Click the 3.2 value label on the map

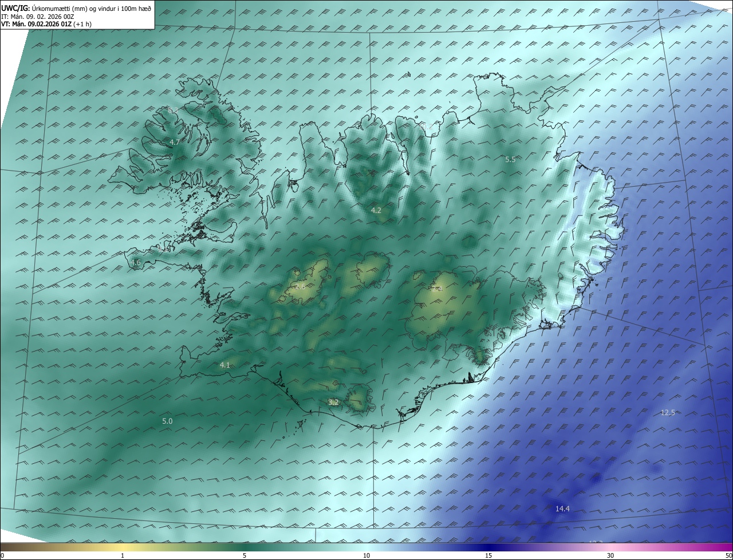(x=333, y=403)
